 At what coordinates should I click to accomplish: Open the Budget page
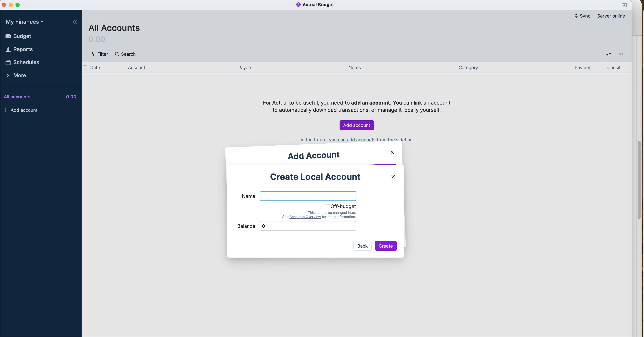(22, 36)
